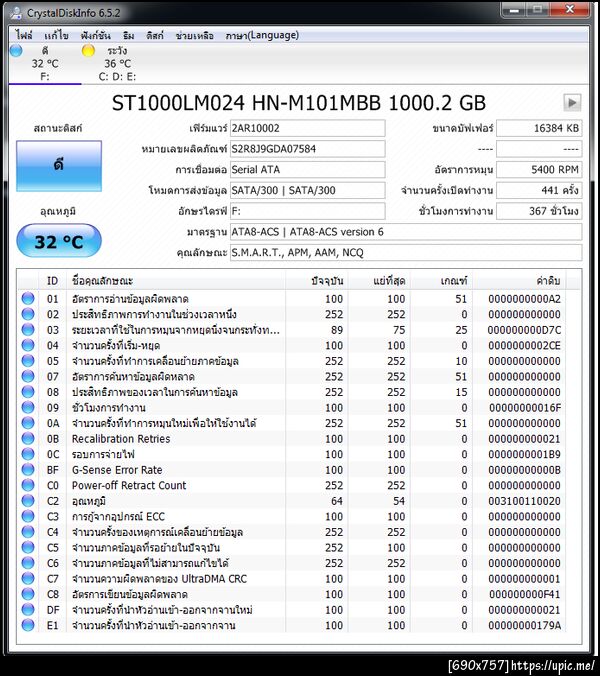Click the status icon of attribute 08
The height and width of the screenshot is (676, 600).
click(x=28, y=392)
